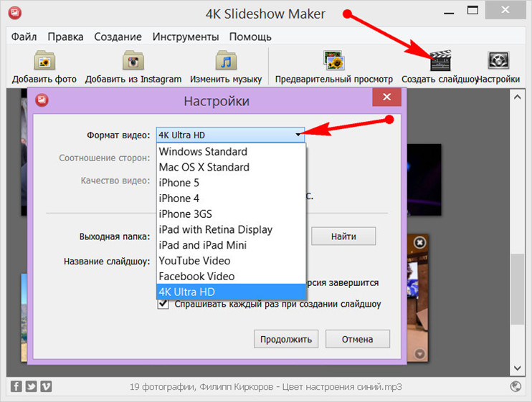Close the Настройки dialog
Screen dimensions: 532x402
pos(386,97)
